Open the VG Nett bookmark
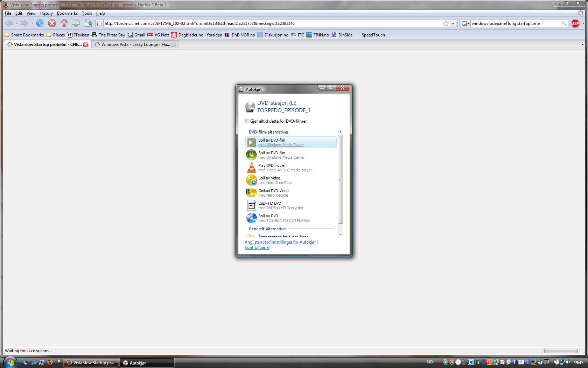The image size is (588, 368). pyautogui.click(x=158, y=35)
